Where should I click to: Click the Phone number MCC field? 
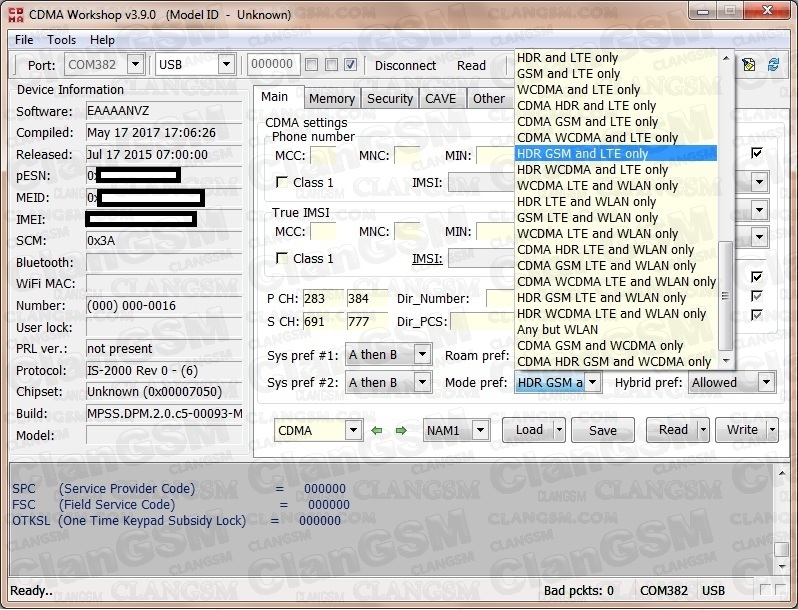coord(323,155)
